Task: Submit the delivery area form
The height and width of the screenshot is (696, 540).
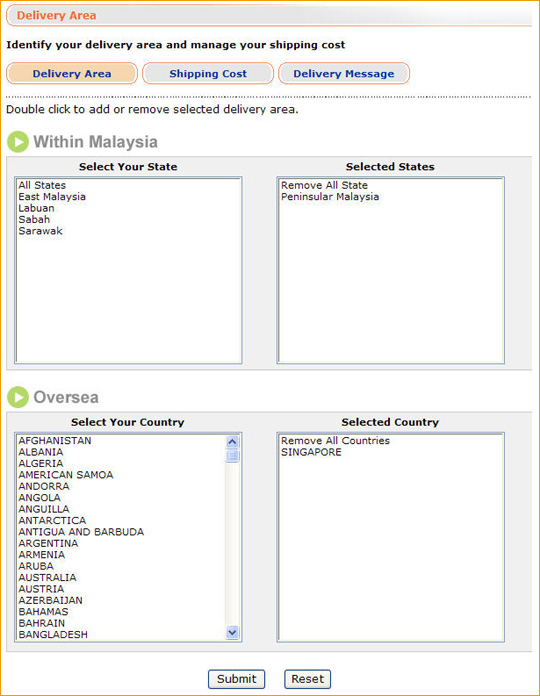Action: point(236,679)
